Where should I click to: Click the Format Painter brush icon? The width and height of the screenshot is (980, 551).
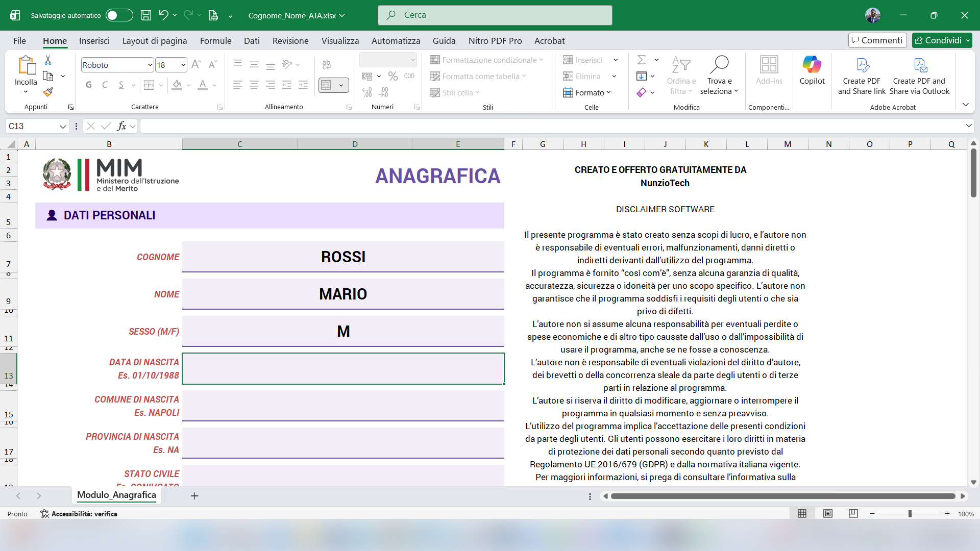(48, 92)
